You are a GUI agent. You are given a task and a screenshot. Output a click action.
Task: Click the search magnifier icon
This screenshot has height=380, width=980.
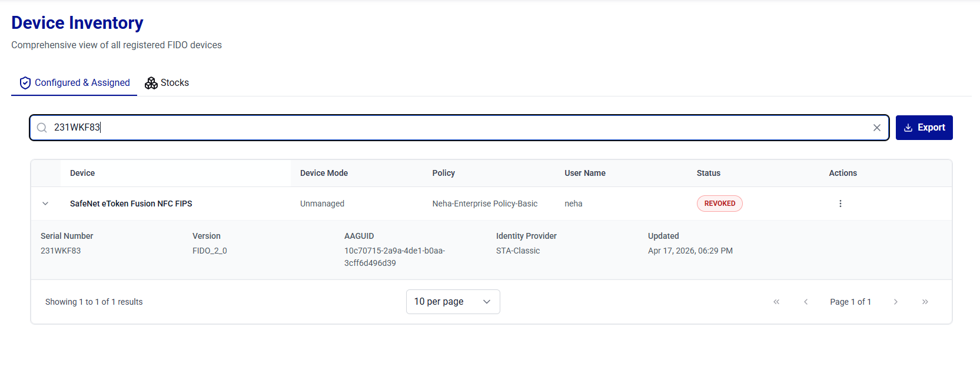(x=42, y=128)
